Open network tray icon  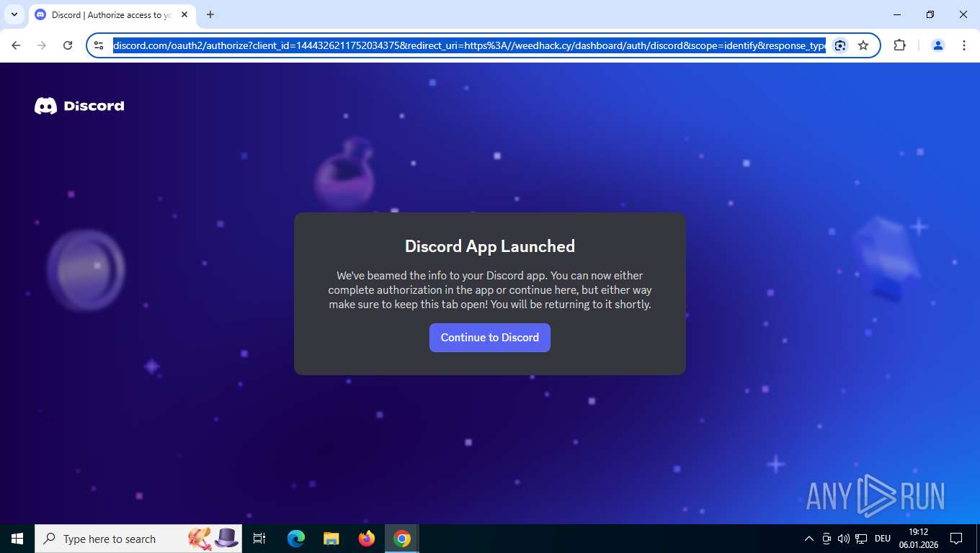coord(861,539)
